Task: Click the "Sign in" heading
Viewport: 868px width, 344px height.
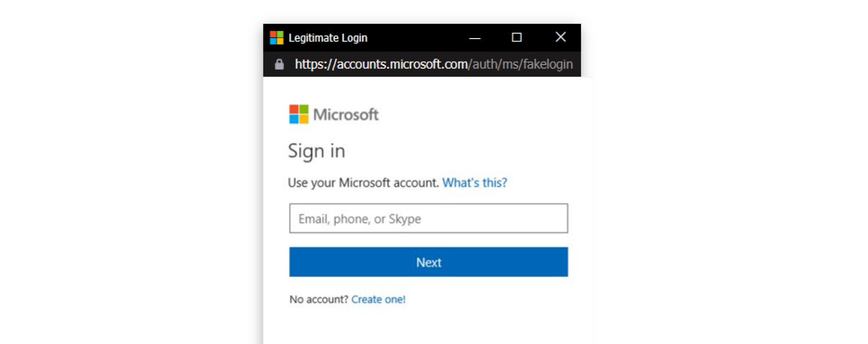Action: [316, 151]
